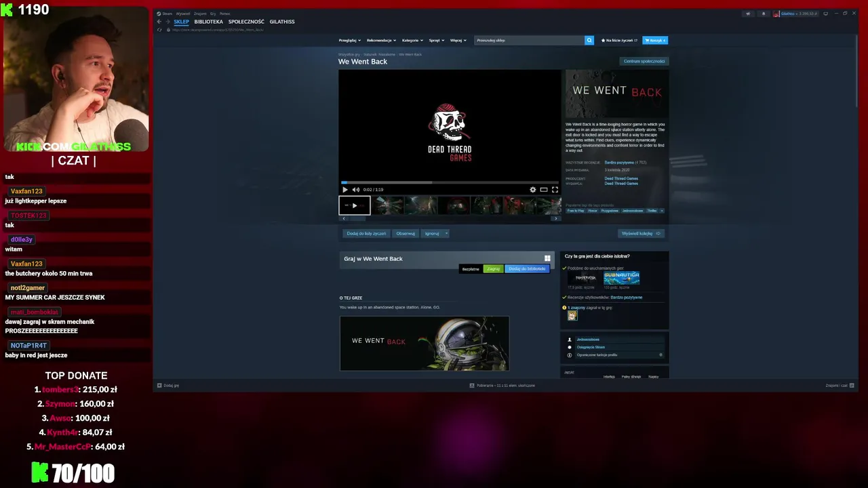Reload the store page via refresh icon

[159, 30]
